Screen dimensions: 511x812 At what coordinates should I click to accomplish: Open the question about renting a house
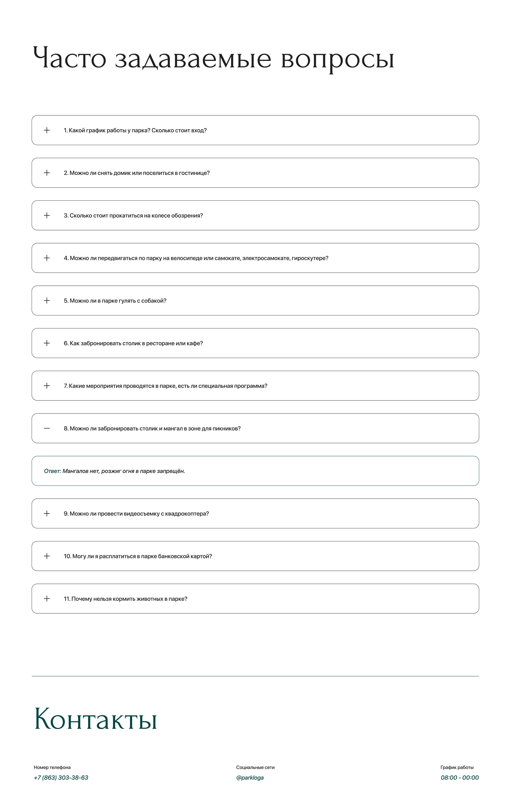137,173
